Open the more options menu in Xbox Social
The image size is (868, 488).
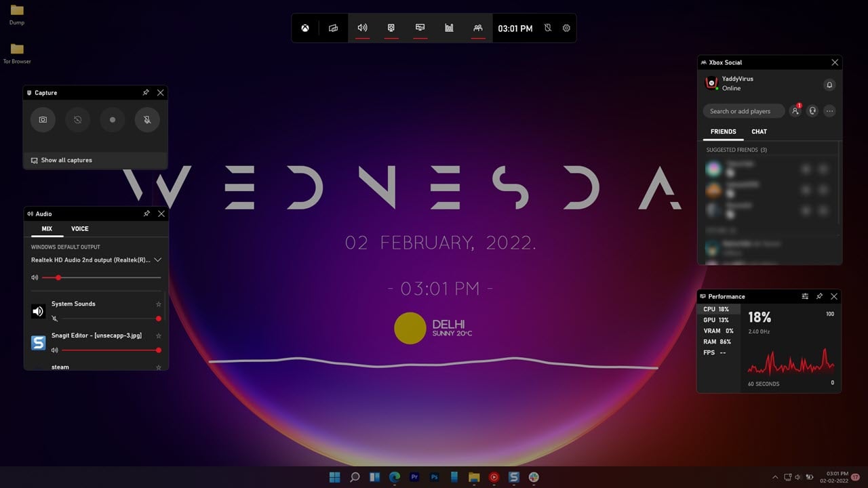click(x=829, y=111)
